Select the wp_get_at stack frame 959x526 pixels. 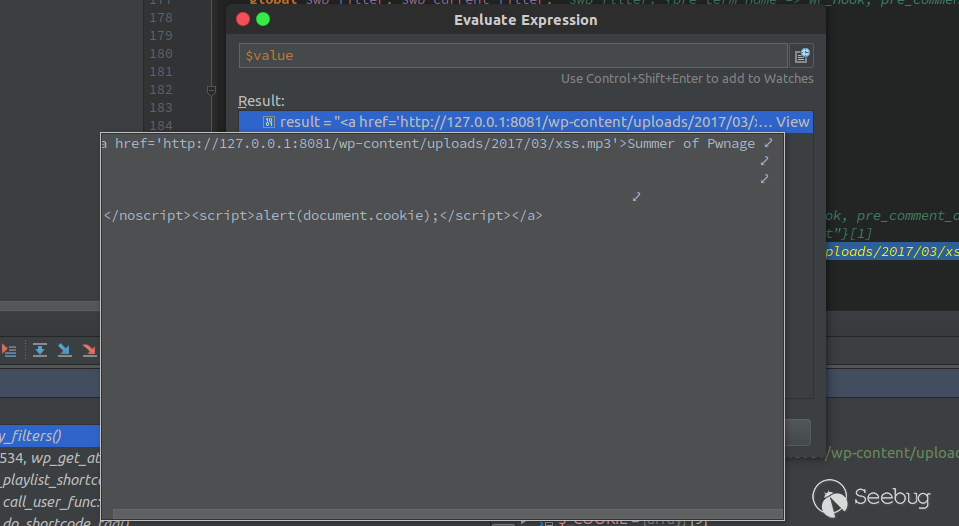(50, 457)
